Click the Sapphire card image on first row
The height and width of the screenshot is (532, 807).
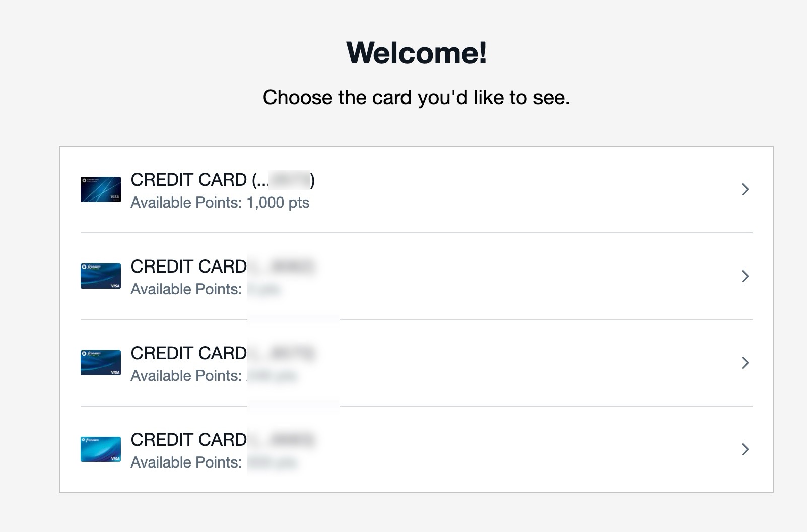[100, 189]
